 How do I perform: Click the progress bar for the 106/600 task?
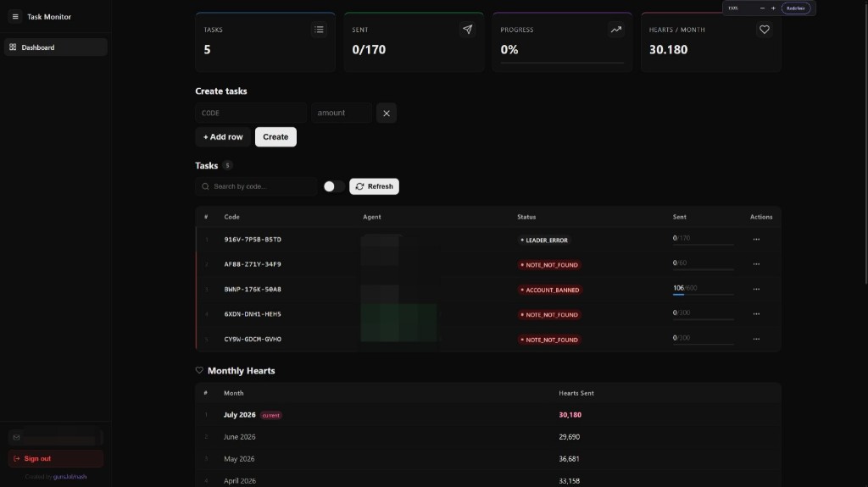[703, 295]
